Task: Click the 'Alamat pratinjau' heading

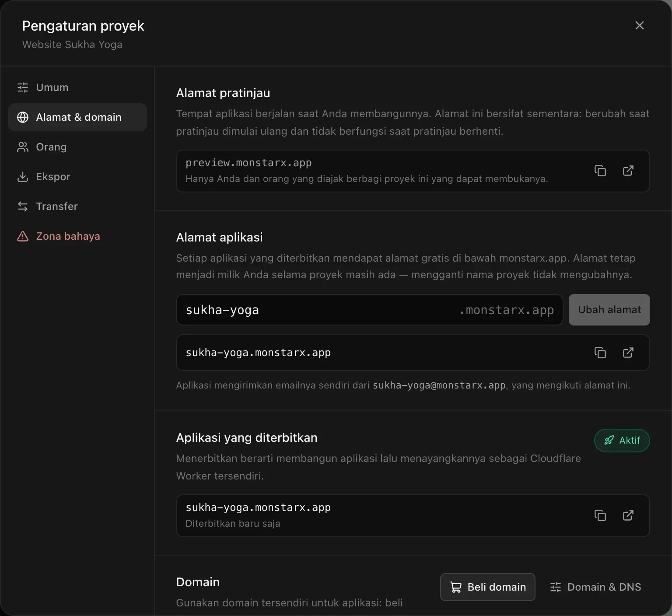Action: coord(223,93)
